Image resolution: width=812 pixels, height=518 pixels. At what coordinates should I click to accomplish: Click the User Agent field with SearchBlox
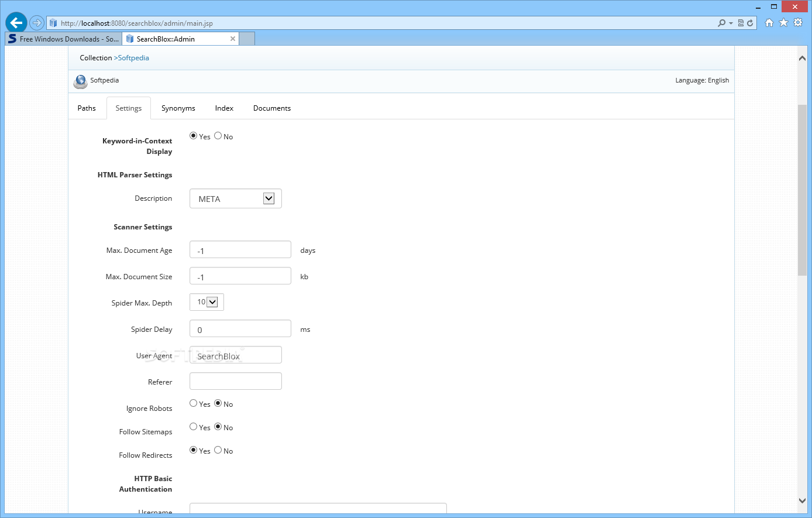tap(236, 355)
